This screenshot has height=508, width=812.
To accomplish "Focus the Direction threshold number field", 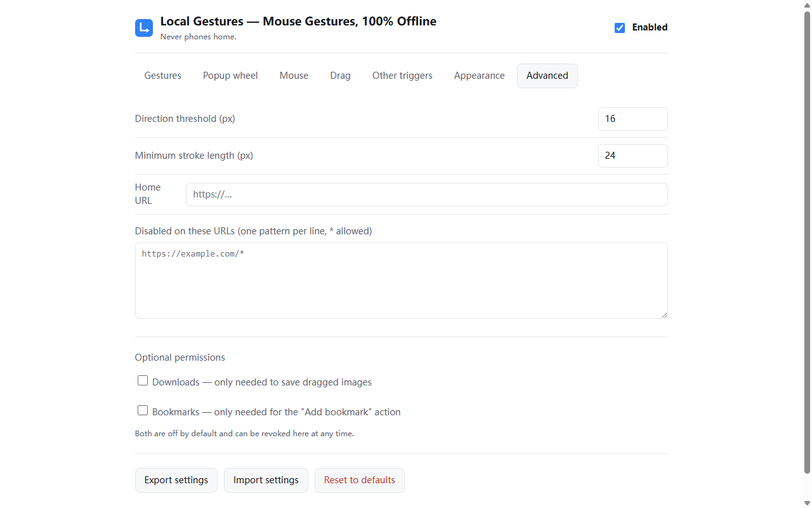I will pyautogui.click(x=633, y=119).
